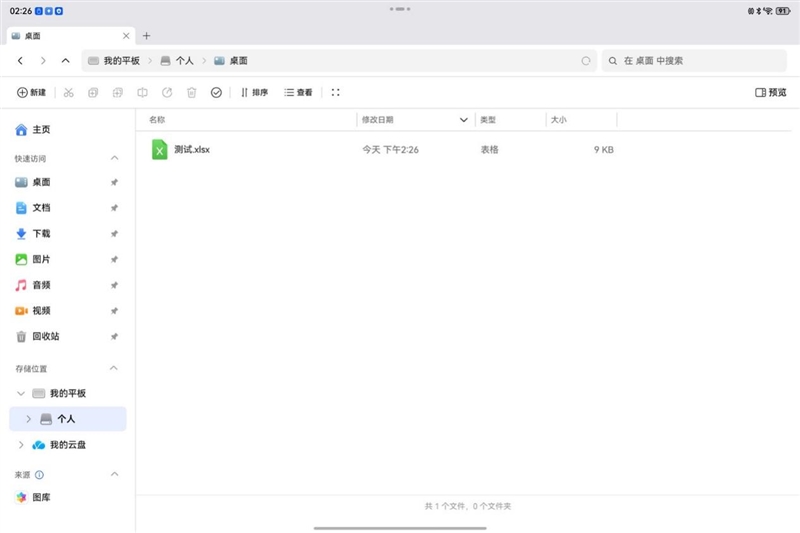800x533 pixels.
Task: Open the 查看 view menu
Action: point(298,92)
